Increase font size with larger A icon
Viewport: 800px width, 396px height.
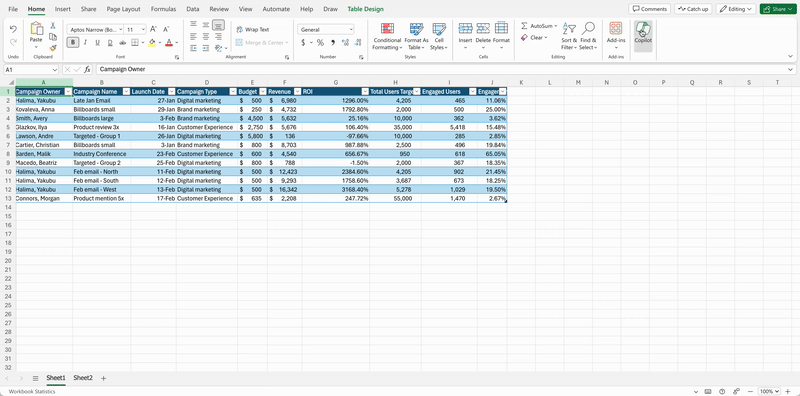[x=154, y=30]
